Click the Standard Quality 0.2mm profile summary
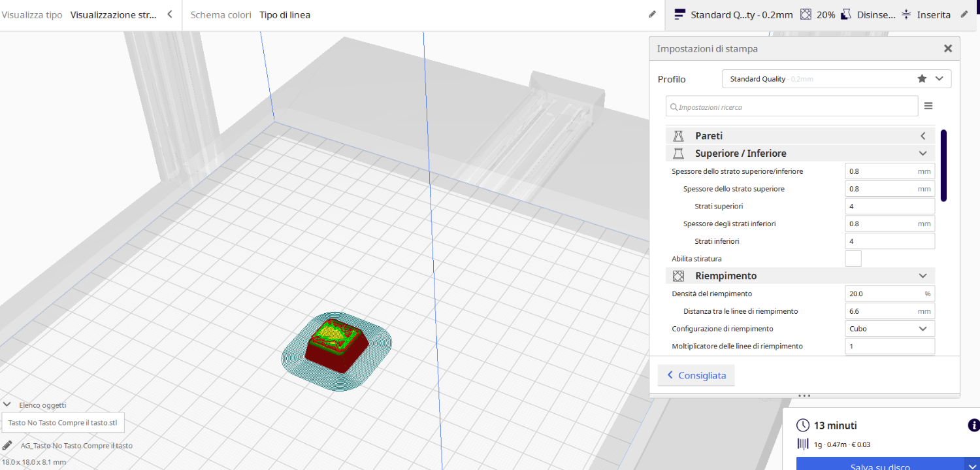Viewport: 980px width, 470px height. (x=742, y=14)
